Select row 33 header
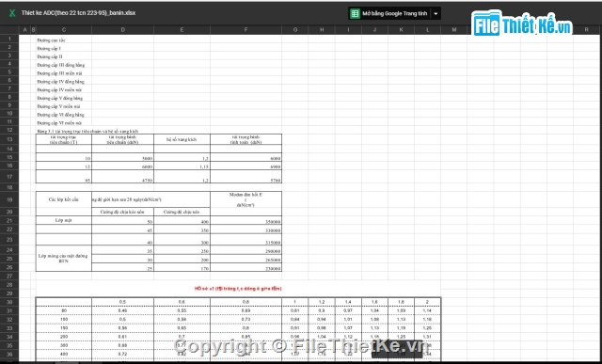 [x=9, y=328]
